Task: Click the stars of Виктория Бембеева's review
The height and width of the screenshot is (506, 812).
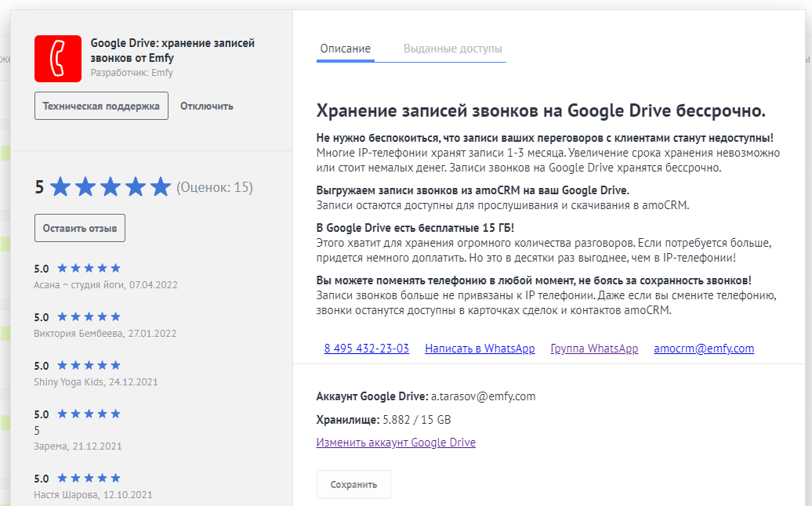Action: (x=89, y=316)
